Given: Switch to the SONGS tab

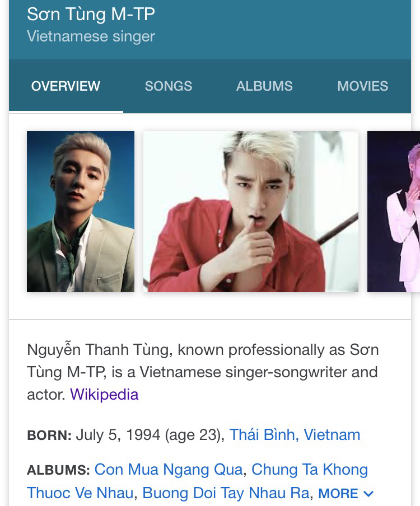Looking at the screenshot, I should click(168, 86).
